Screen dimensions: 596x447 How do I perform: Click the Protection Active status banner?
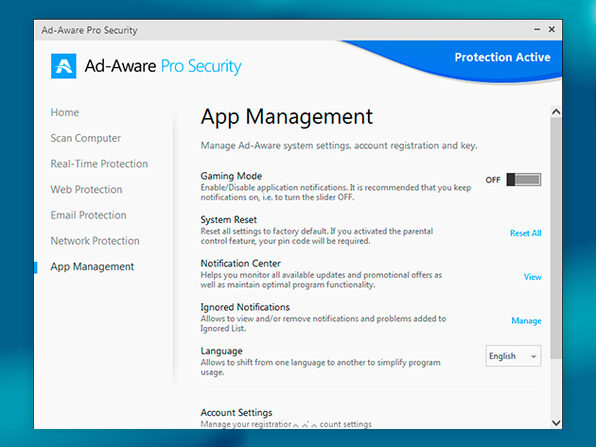click(x=502, y=57)
